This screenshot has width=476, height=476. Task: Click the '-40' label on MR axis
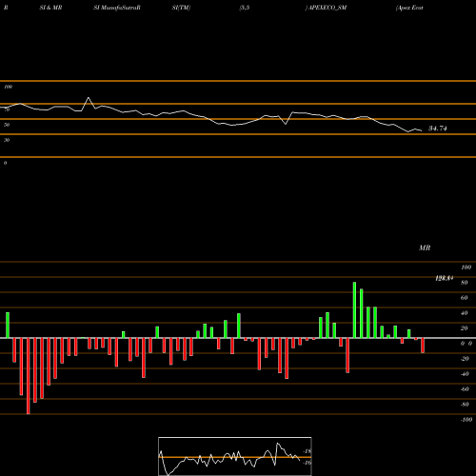[x=465, y=374]
